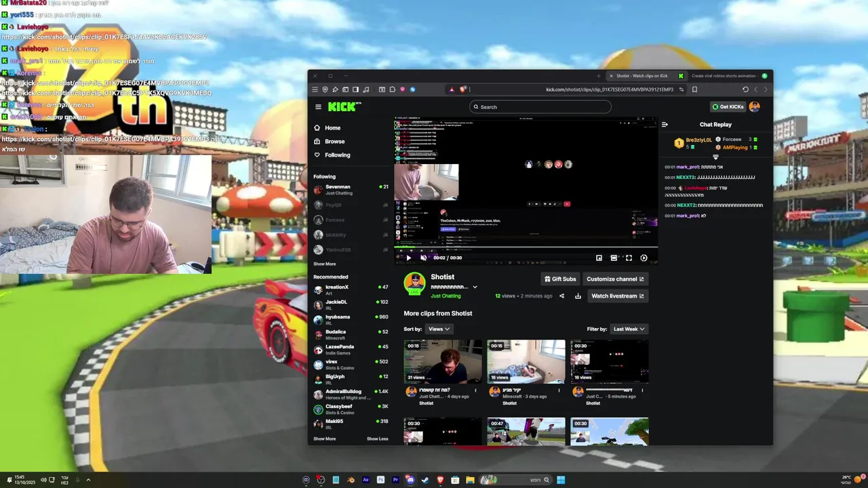Play the clip video

(408, 258)
